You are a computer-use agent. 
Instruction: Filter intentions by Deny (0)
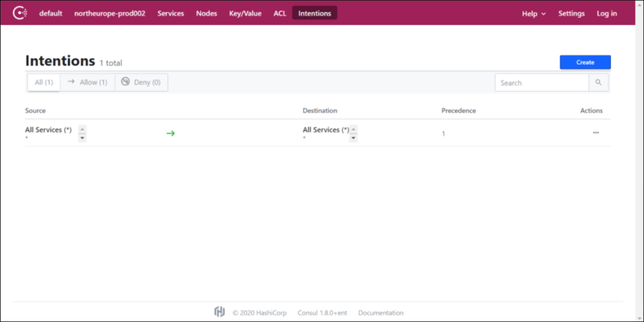tap(142, 82)
